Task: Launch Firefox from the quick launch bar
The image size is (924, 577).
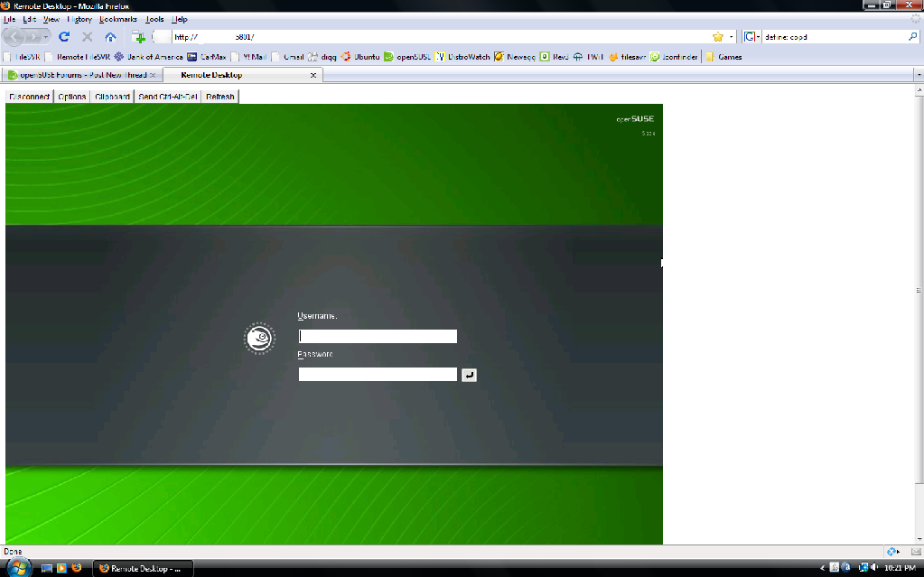Action: (x=76, y=568)
